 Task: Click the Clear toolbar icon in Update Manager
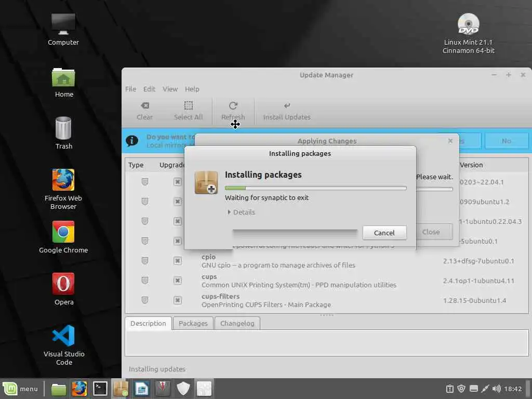[x=145, y=106]
